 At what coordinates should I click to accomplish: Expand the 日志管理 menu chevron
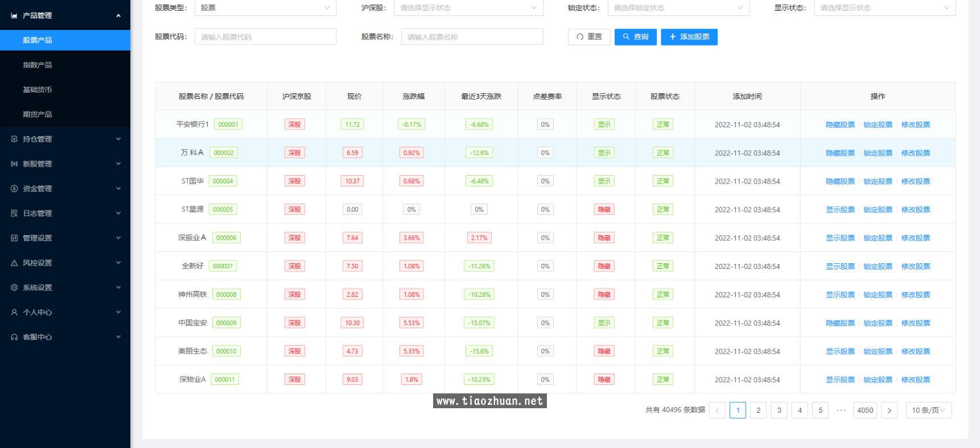pos(118,213)
